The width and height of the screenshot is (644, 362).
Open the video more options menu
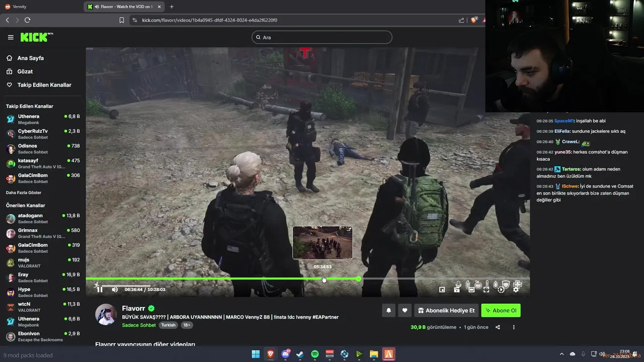tap(514, 327)
